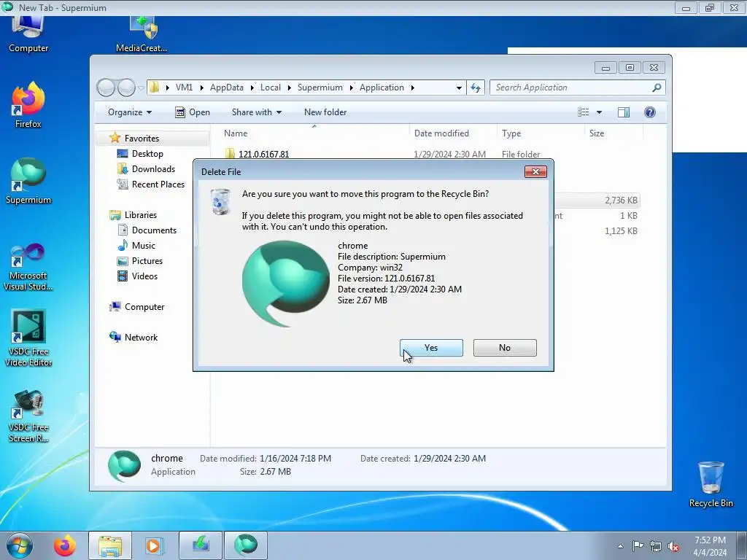747x560 pixels.
Task: Select Network in navigation pane
Action: (x=141, y=338)
